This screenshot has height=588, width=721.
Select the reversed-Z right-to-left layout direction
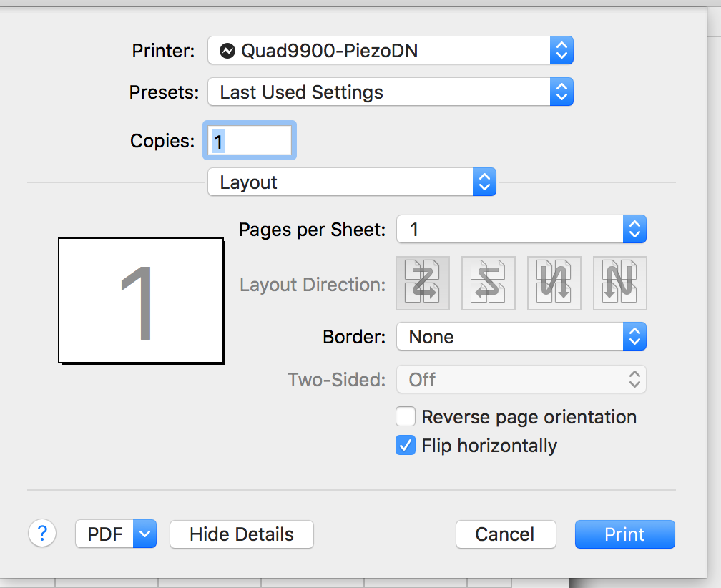click(x=488, y=283)
